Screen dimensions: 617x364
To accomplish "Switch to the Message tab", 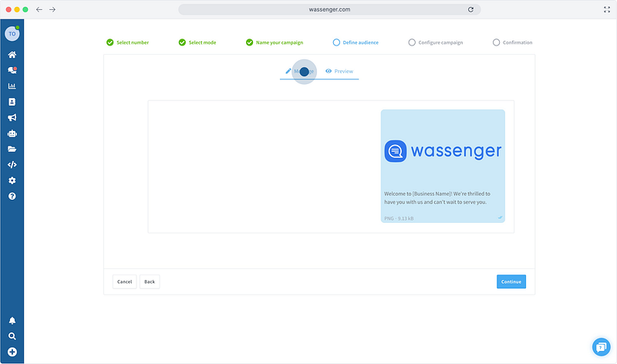I will 300,71.
